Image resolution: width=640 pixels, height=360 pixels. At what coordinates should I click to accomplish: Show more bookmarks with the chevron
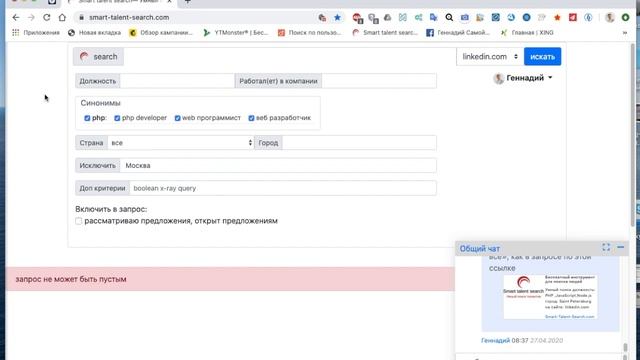point(624,33)
